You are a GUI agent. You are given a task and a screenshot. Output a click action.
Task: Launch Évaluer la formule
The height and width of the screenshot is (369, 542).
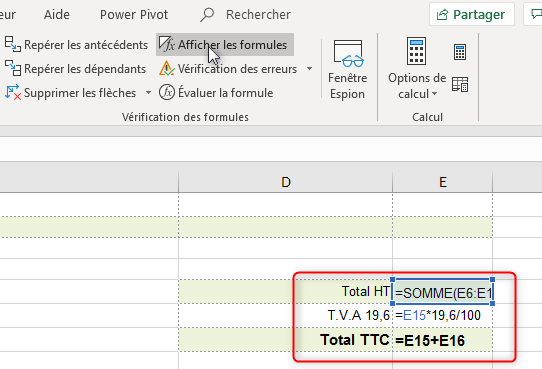click(x=216, y=93)
